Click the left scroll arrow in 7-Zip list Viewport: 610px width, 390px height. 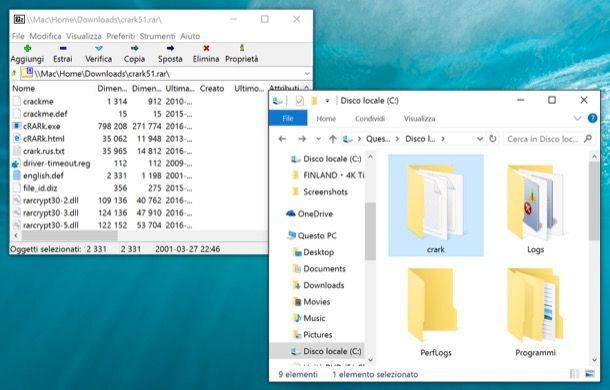16,235
